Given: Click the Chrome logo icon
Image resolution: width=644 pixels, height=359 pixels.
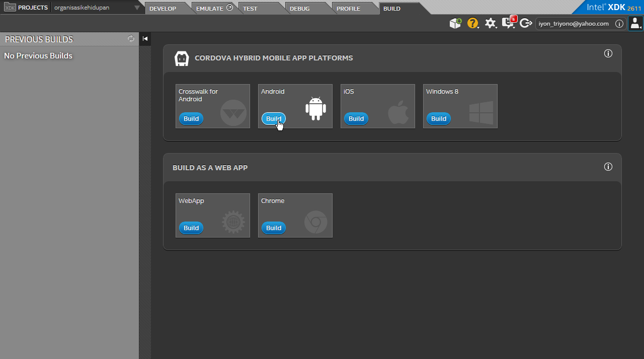Looking at the screenshot, I should click(x=316, y=222).
